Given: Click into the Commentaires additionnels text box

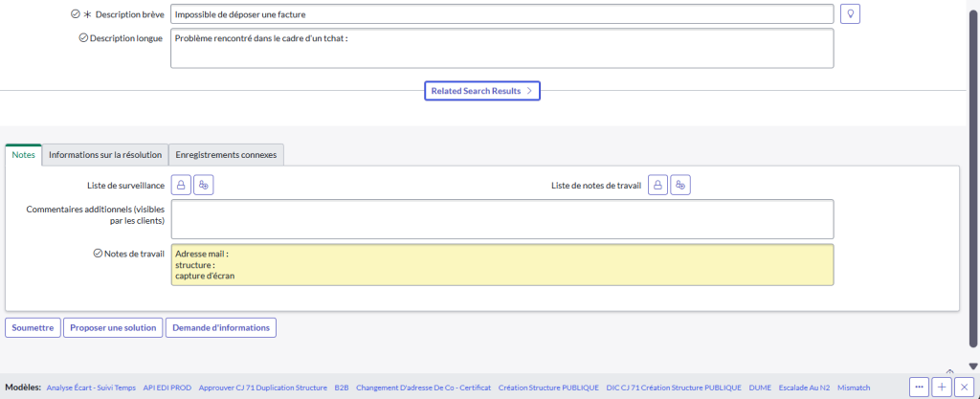Looking at the screenshot, I should click(x=501, y=218).
